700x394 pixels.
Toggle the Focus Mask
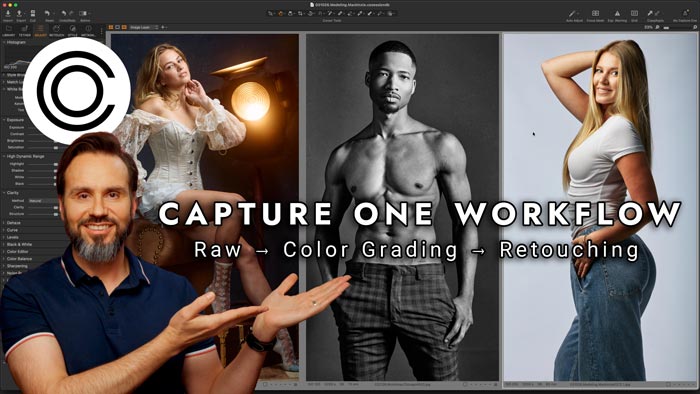click(596, 13)
